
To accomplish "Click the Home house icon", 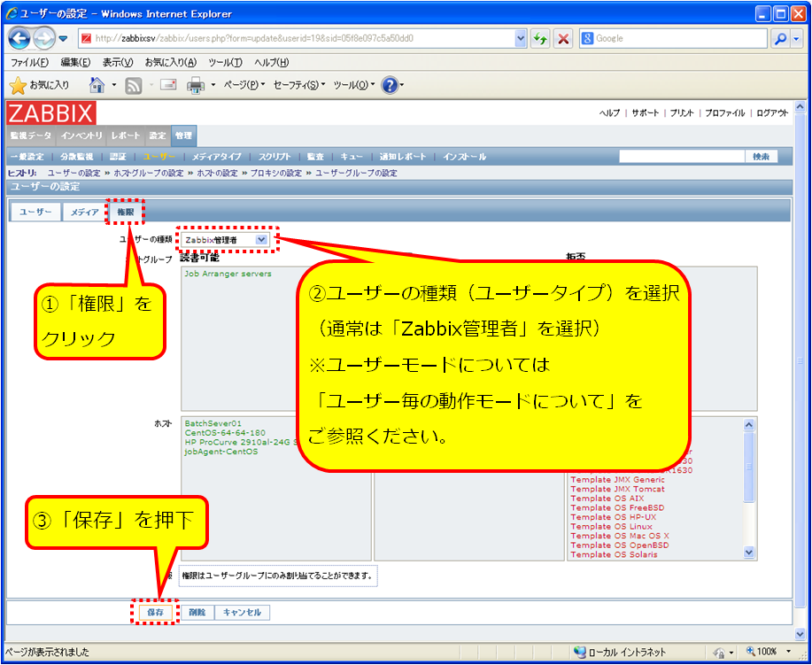I will 97,85.
